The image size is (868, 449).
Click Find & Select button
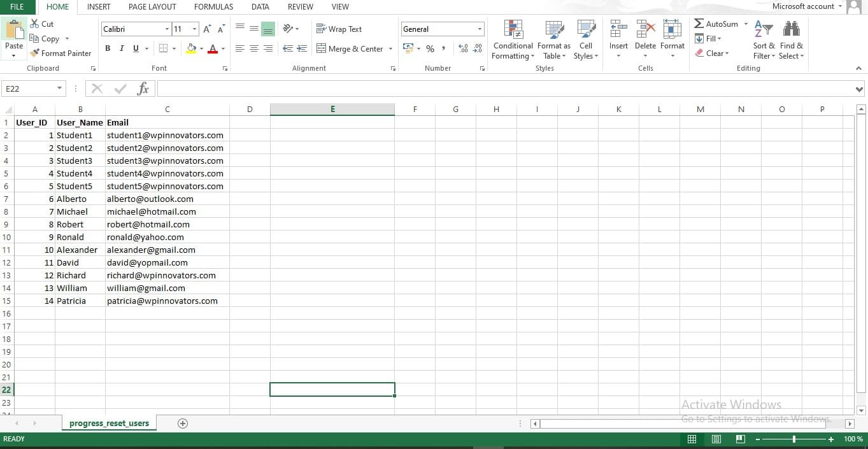792,40
